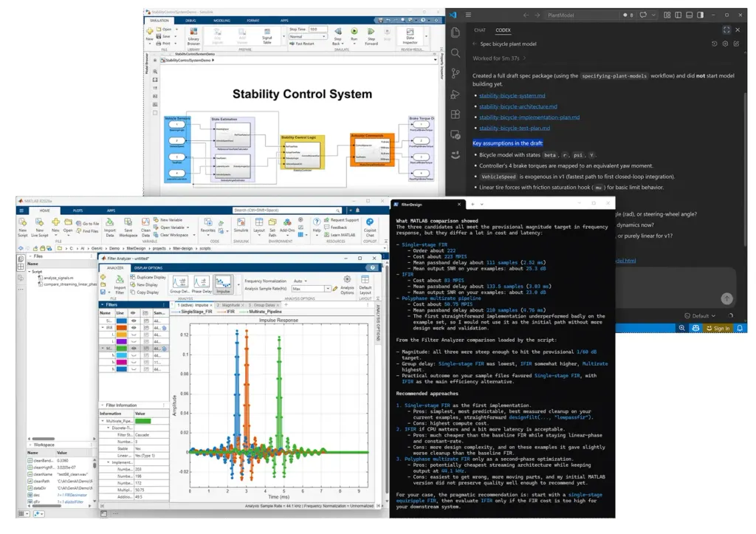Screen dimensions: 756x534
Task: Select Group Delay analysis in Filter Analyzer
Action: click(x=180, y=284)
